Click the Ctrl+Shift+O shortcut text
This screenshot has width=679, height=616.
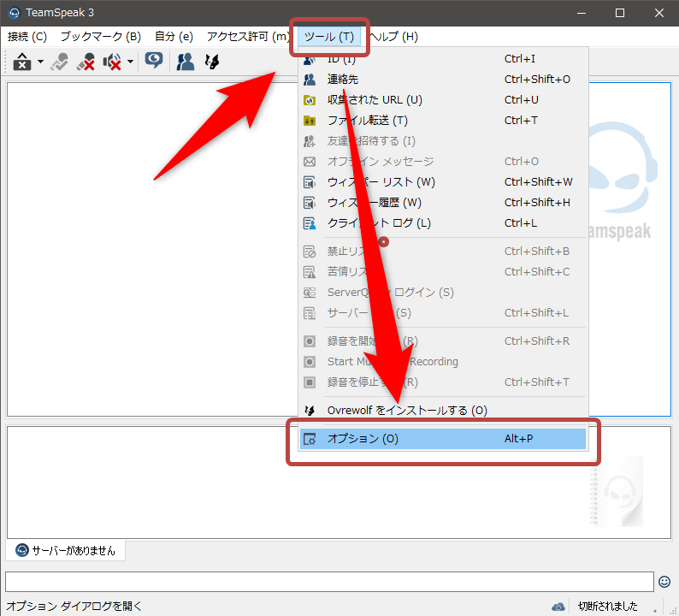(x=537, y=80)
